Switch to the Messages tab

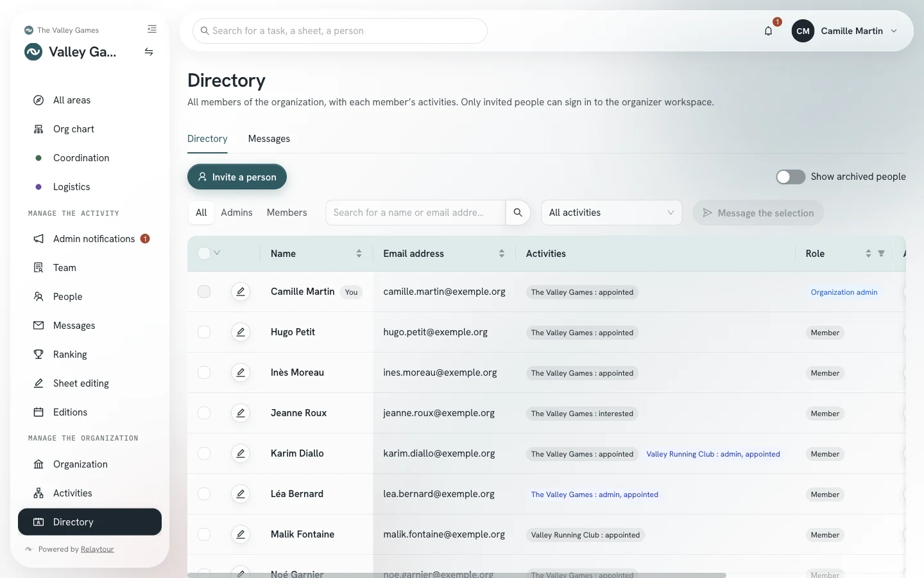(x=269, y=139)
